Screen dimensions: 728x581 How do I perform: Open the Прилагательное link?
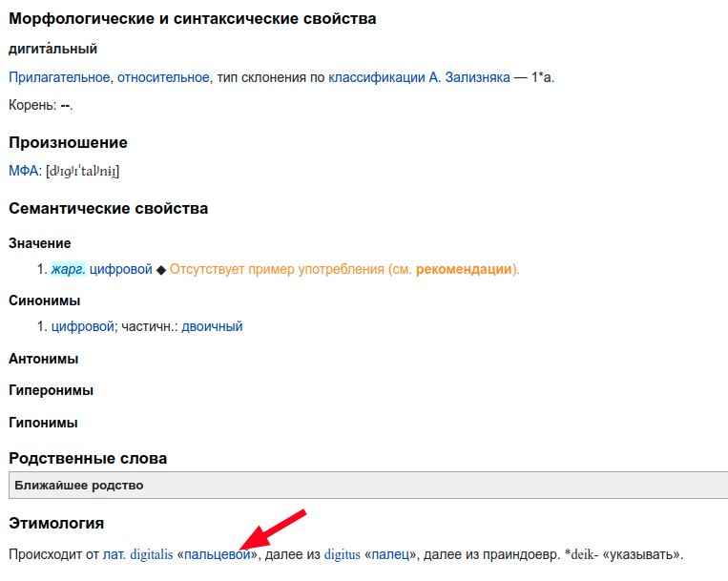pyautogui.click(x=59, y=76)
